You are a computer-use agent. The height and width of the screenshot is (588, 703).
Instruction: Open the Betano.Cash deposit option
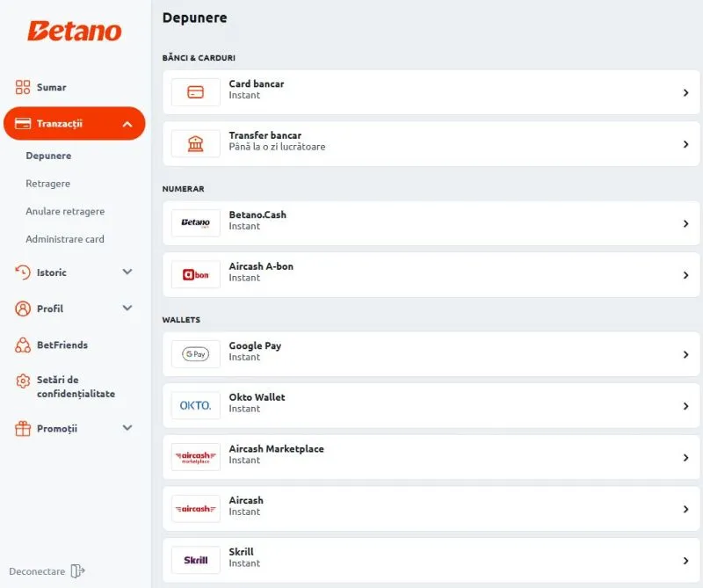[431, 223]
